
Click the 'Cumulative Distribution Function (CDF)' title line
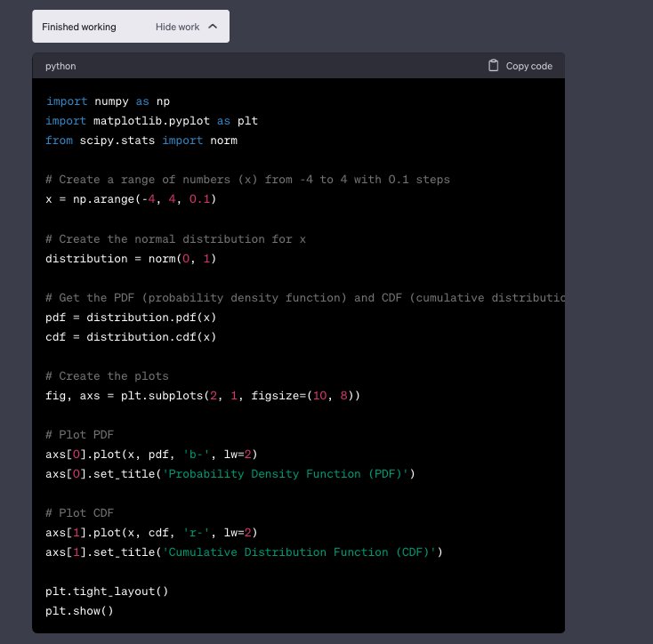(x=244, y=552)
